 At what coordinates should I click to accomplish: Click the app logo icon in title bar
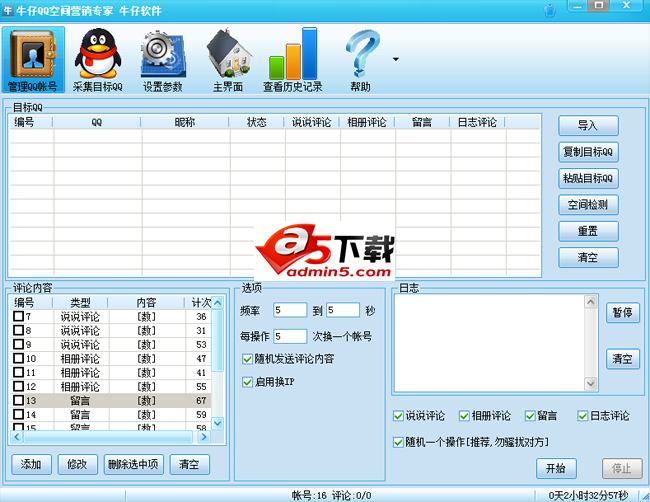coord(7,10)
